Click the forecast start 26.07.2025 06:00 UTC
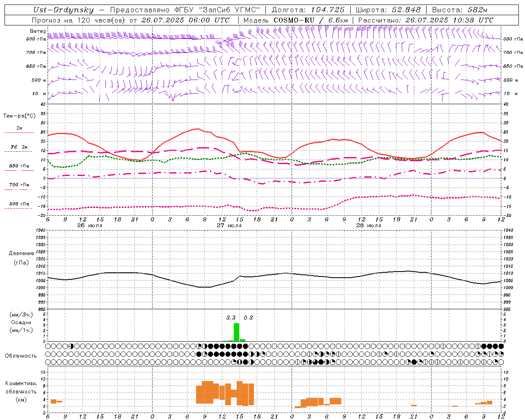Screen dimensions: 525x420 point(185,20)
